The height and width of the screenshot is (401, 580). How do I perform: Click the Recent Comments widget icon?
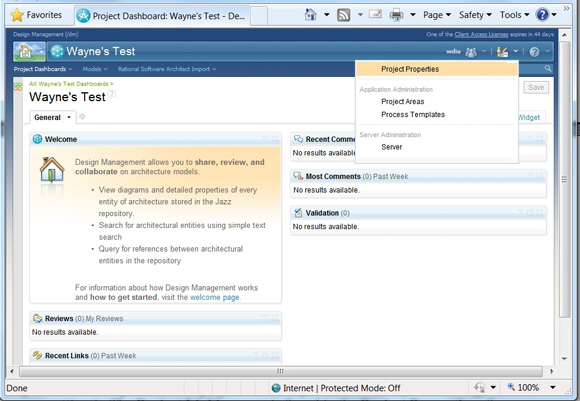click(298, 139)
